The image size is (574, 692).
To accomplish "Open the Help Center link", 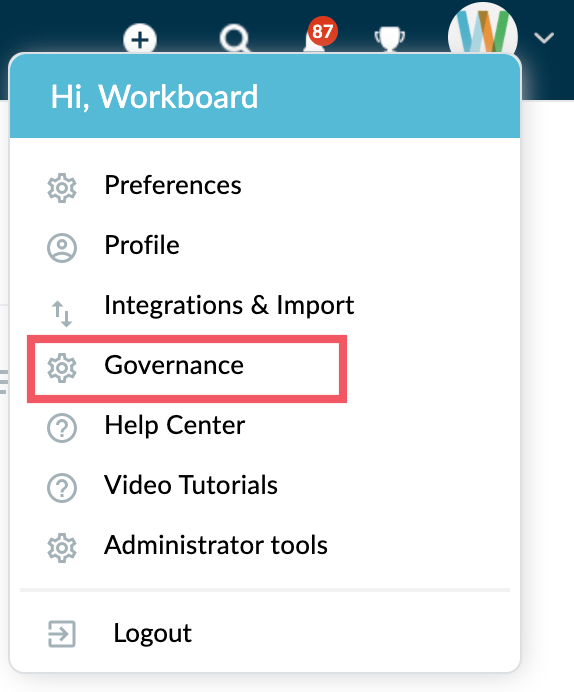I will (175, 425).
